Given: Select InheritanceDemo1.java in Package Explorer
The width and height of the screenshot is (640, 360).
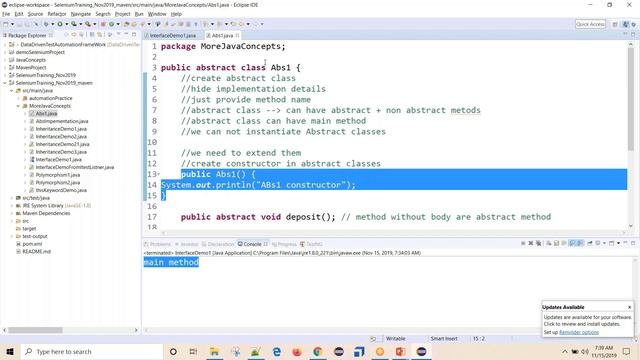Looking at the screenshot, I should pos(61,129).
